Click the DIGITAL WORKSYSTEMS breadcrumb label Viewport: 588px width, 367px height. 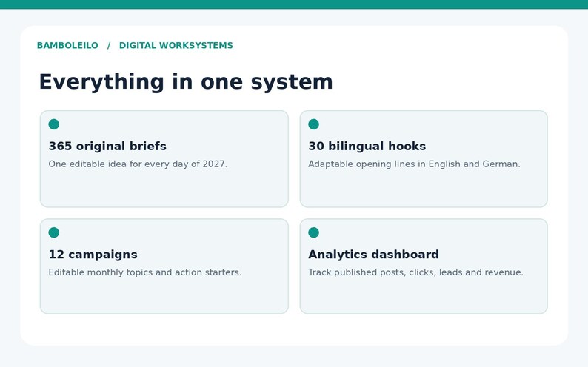tap(176, 45)
